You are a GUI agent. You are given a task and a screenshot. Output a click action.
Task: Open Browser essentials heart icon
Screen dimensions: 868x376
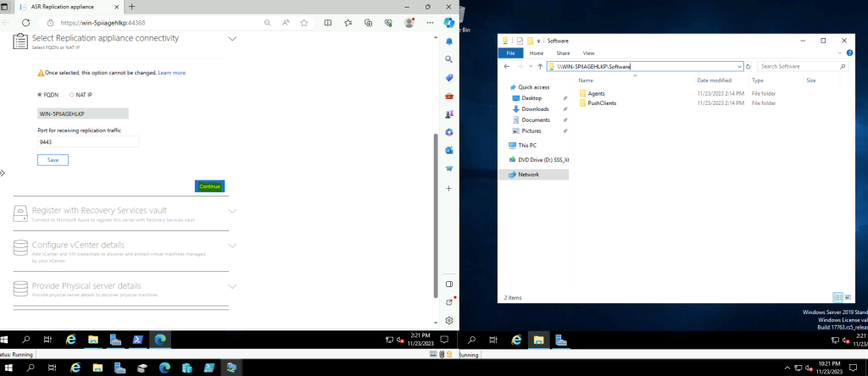pyautogui.click(x=388, y=23)
